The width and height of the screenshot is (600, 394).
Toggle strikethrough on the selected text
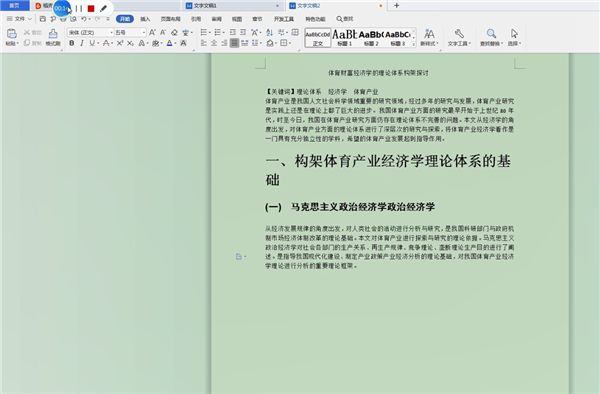(x=106, y=43)
